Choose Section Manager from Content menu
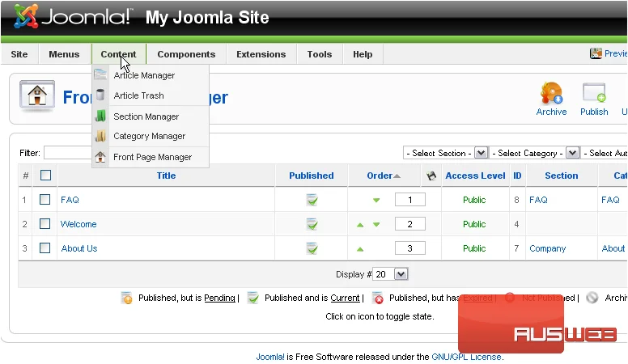This screenshot has height=364, width=628. point(151,116)
